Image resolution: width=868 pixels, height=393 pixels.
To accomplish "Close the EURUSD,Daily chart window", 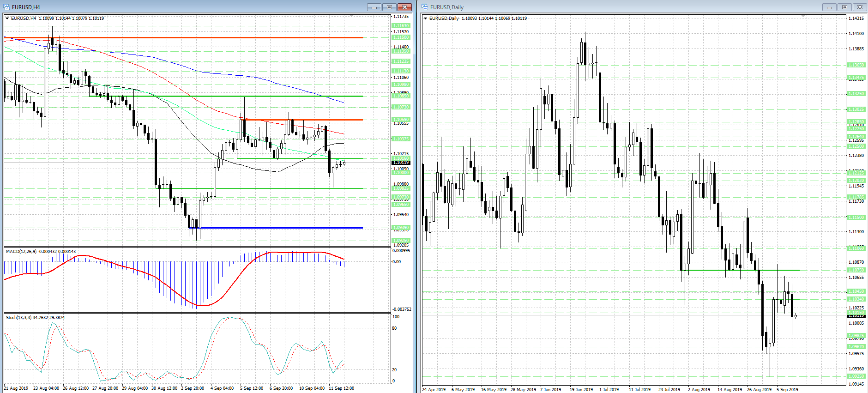I will pyautogui.click(x=860, y=7).
